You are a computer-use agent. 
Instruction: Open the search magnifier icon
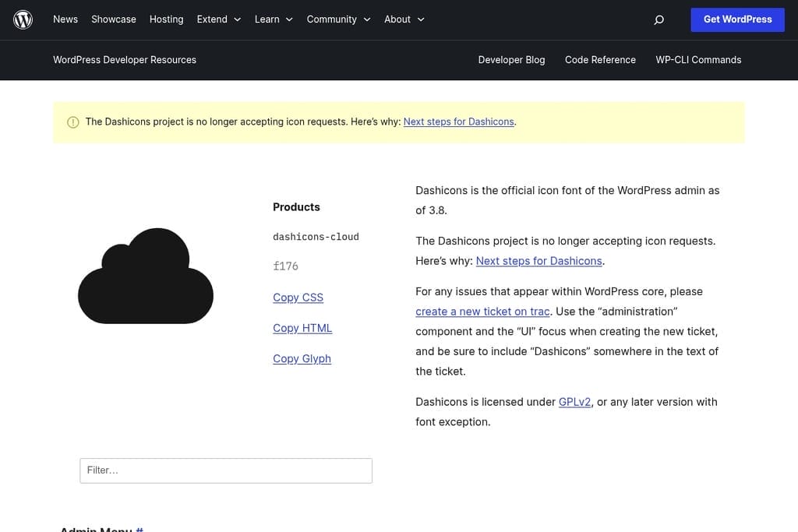(x=659, y=19)
